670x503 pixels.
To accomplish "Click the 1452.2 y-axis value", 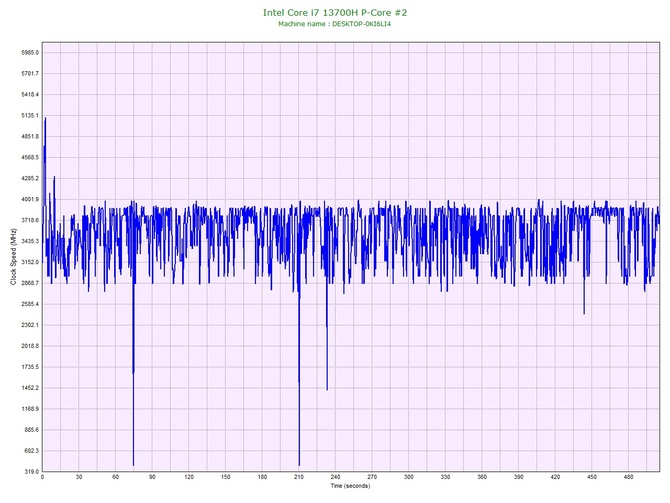I will tap(30, 388).
